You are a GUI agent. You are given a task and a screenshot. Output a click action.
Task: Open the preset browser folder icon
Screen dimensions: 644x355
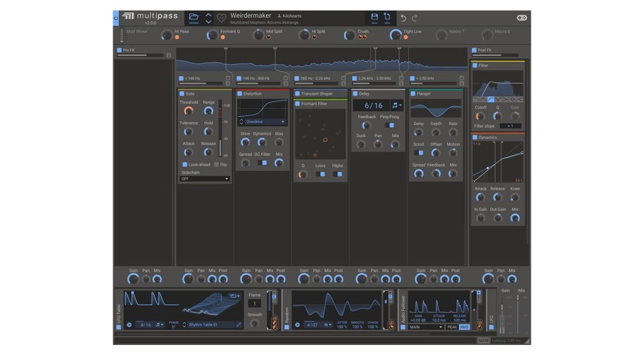coord(194,17)
